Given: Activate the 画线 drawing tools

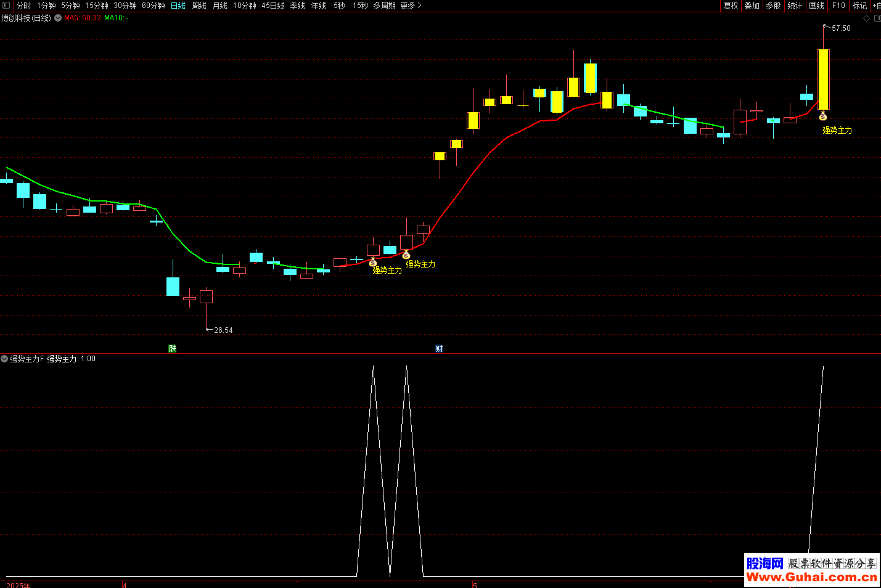Looking at the screenshot, I should click(817, 6).
